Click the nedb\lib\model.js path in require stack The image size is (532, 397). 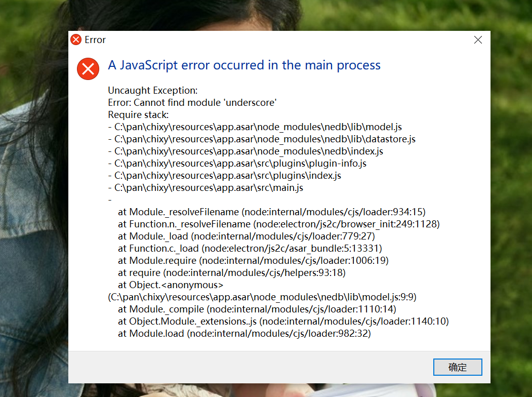255,127
